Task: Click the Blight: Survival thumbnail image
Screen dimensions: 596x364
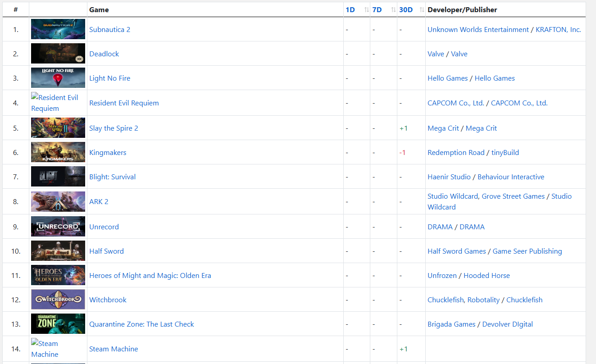Action: click(x=58, y=177)
